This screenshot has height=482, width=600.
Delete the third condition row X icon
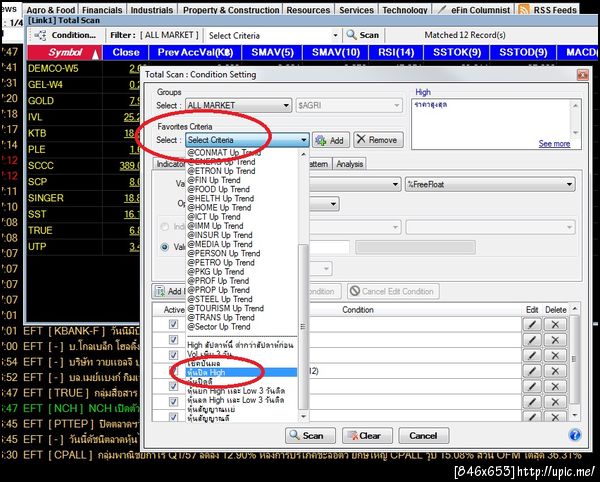[555, 355]
